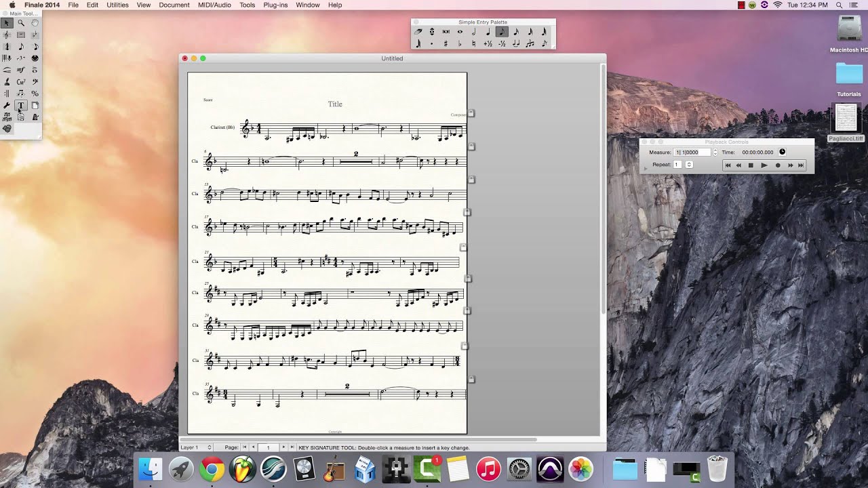868x488 pixels.
Task: Click the lower half step -½ button
Action: click(x=502, y=44)
